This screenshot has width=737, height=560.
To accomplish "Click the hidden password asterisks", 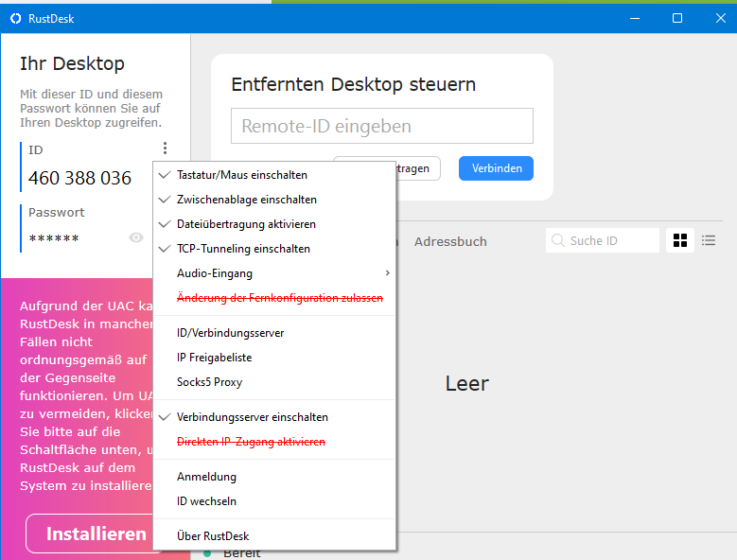I will pos(54,238).
